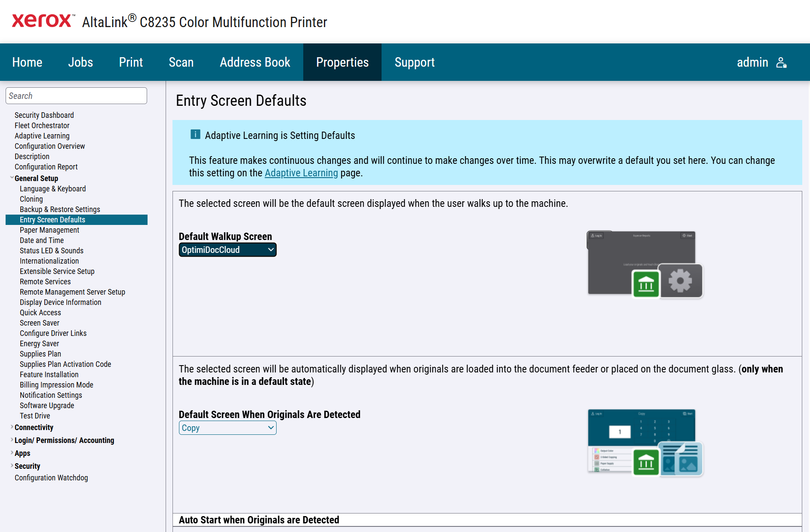Switch to the Address Book tab
Viewport: 810px width, 532px height.
tap(255, 62)
